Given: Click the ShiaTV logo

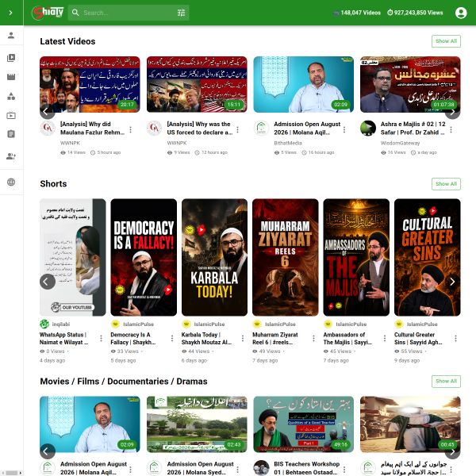Looking at the screenshot, I should (48, 13).
